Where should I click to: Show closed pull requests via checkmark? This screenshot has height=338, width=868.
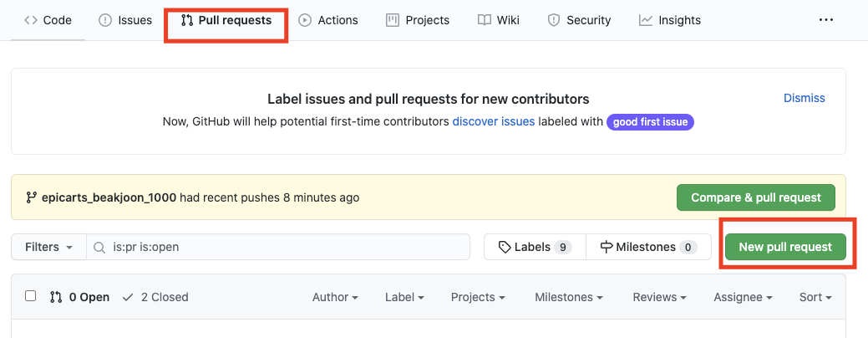128,297
